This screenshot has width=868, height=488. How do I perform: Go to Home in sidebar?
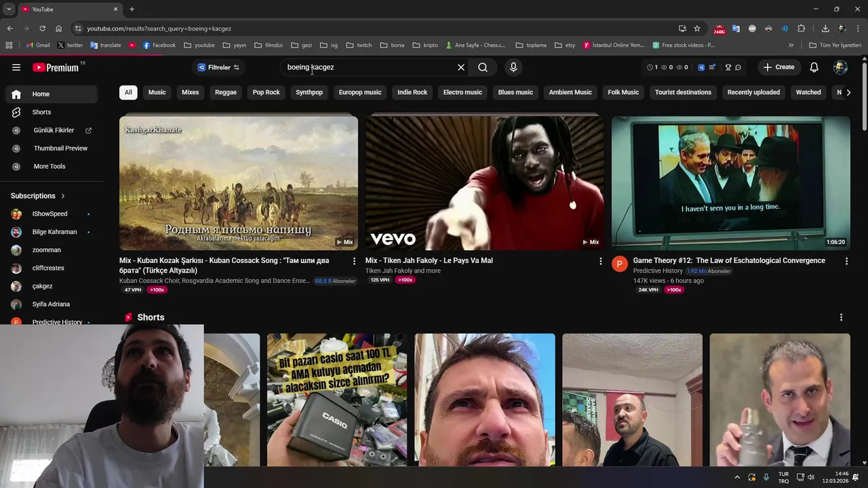pos(51,94)
